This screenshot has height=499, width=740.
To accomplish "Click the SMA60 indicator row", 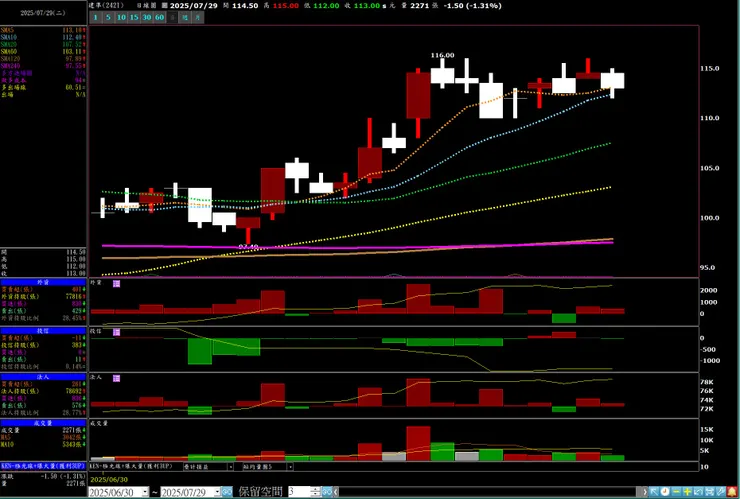I will click(43, 51).
